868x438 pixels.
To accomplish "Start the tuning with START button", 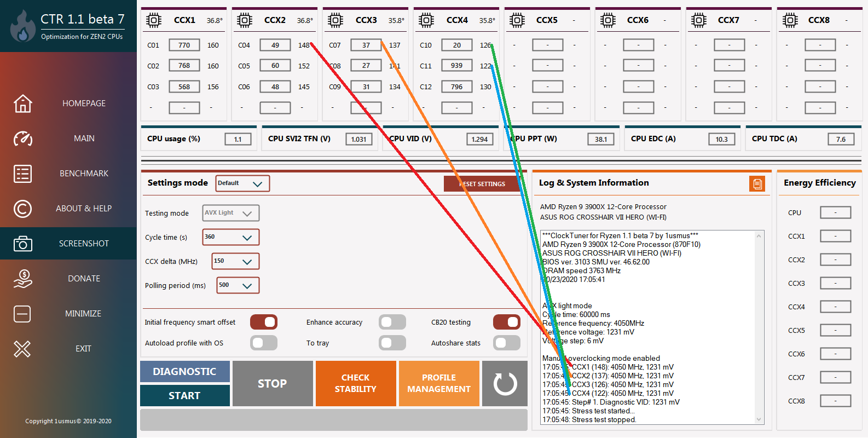I will pos(185,395).
